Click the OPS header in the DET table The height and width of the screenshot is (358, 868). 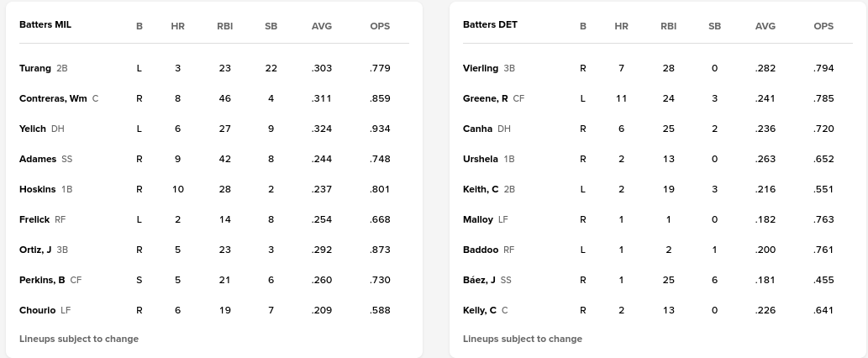pyautogui.click(x=823, y=26)
